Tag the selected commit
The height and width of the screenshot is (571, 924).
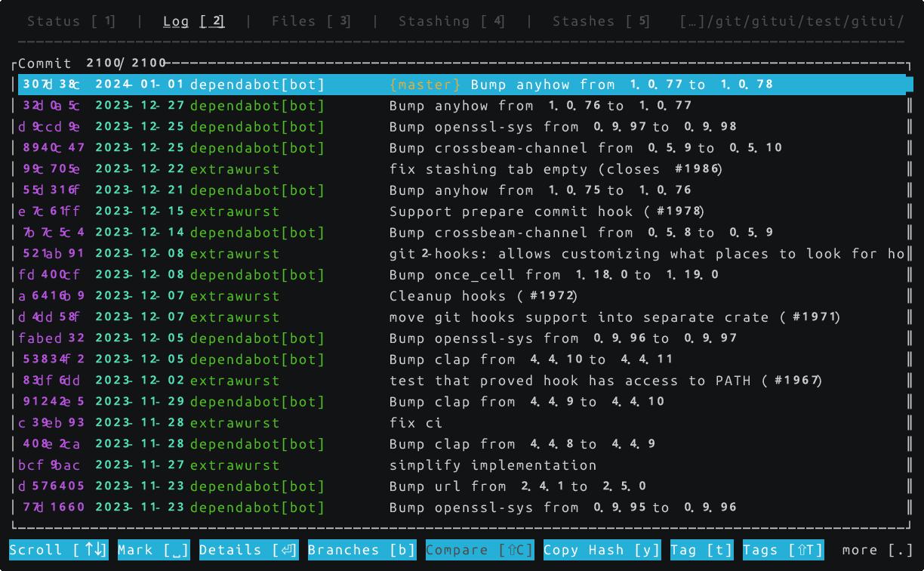point(701,550)
